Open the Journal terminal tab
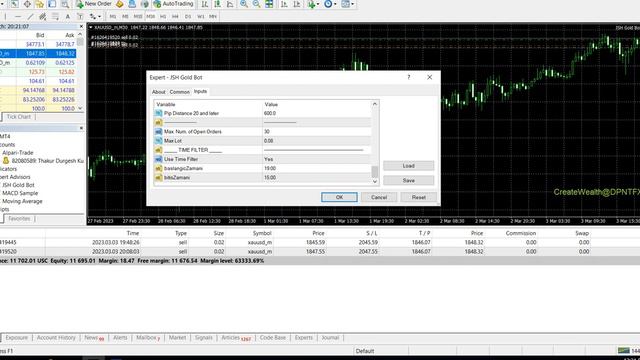This screenshot has height=360, width=640. pos(330,338)
